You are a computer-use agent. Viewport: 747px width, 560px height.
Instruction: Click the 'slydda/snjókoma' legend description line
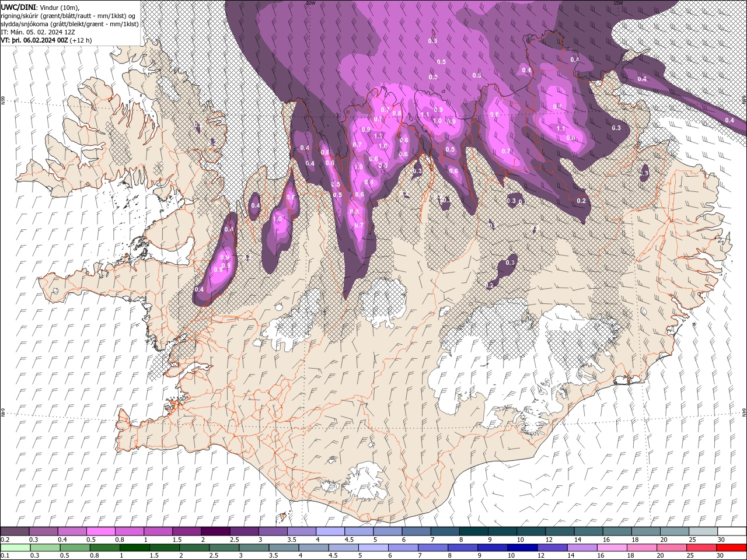pyautogui.click(x=70, y=23)
